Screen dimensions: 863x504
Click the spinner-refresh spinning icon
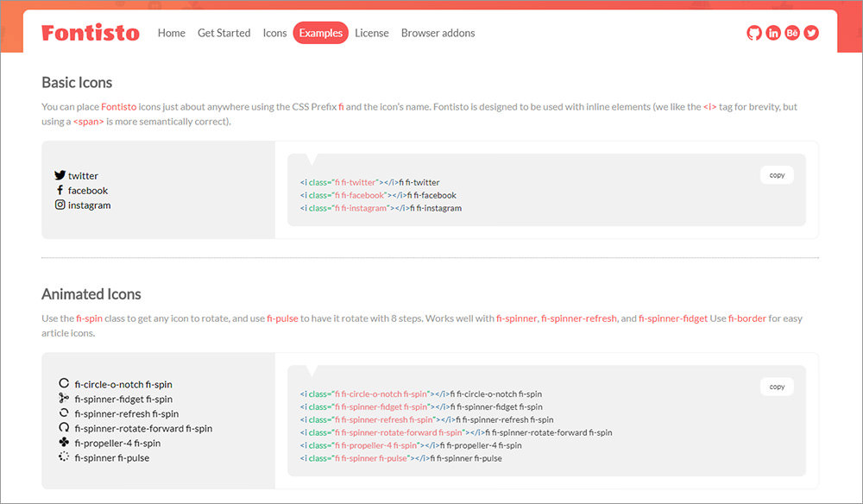(64, 413)
